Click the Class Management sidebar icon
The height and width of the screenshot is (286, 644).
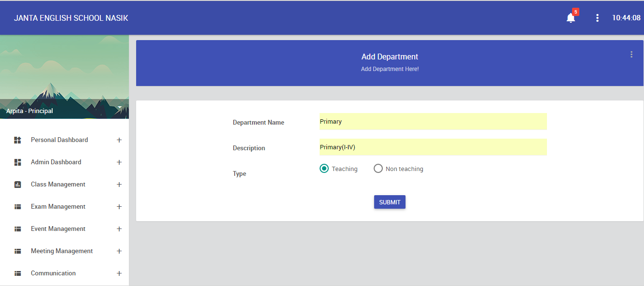[18, 185]
